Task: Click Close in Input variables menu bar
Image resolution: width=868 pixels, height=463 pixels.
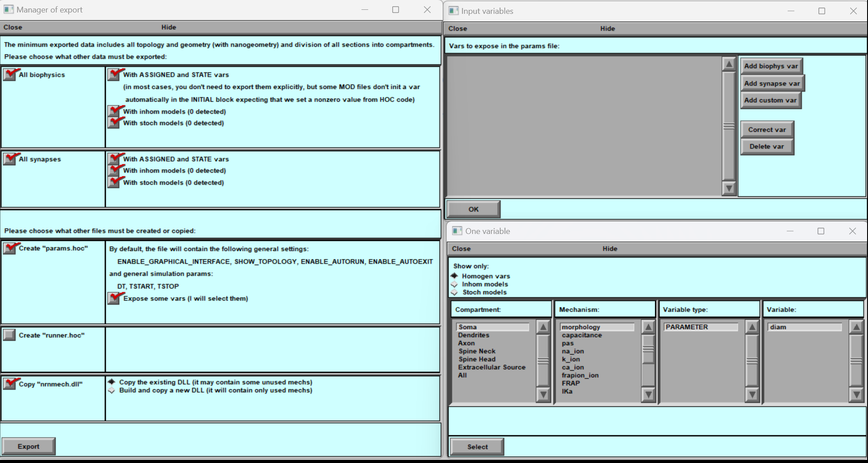Action: click(457, 29)
